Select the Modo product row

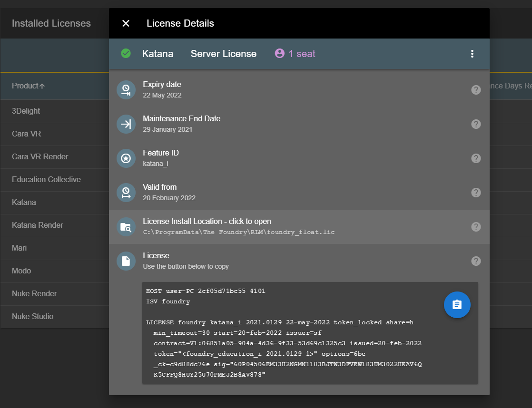click(x=55, y=271)
